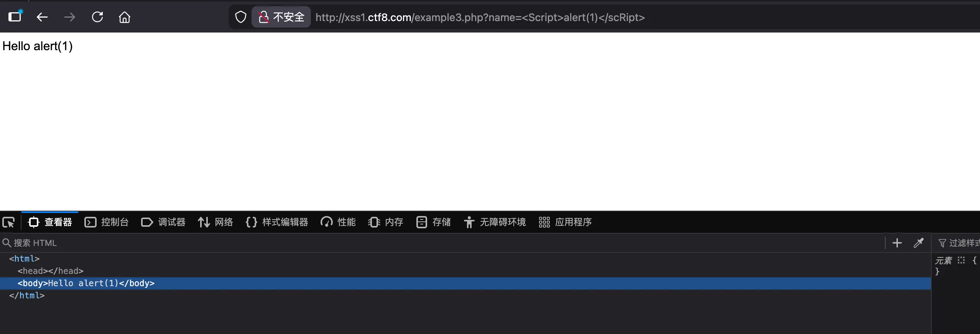Screen dimensions: 980x334
Task: Create a new node with plus icon
Action: click(897, 243)
